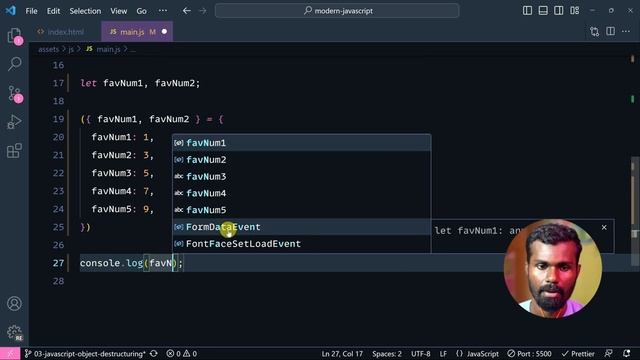Open the Accounts menu icon

14,304
